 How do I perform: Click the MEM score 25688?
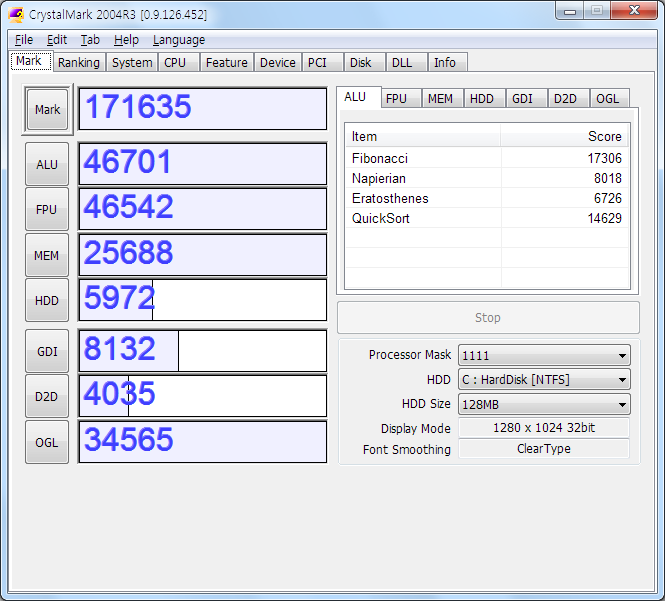(x=203, y=255)
